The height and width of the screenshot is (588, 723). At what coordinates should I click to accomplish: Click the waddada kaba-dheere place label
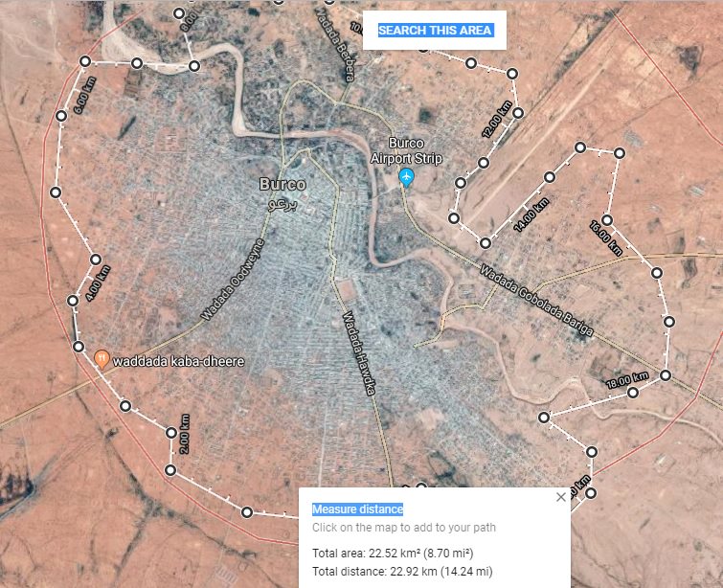178,361
